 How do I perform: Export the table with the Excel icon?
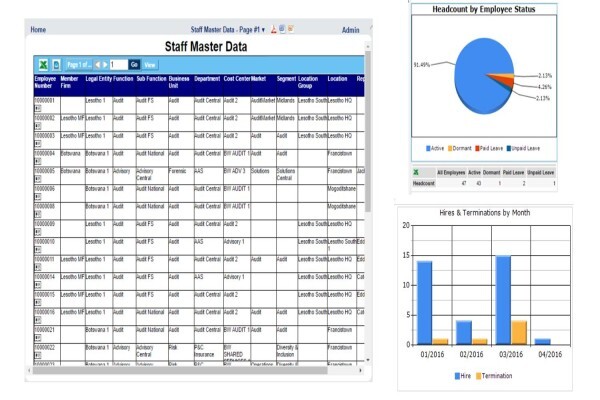(43, 65)
